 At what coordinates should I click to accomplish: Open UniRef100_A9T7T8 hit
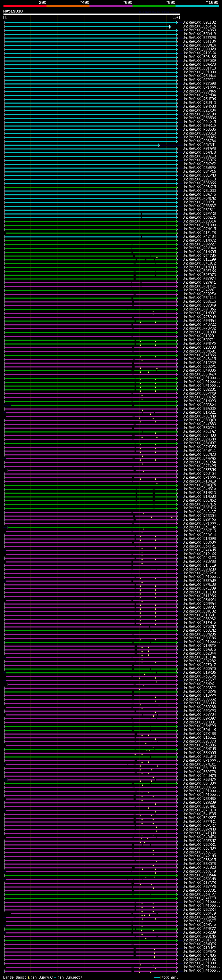click(x=199, y=940)
